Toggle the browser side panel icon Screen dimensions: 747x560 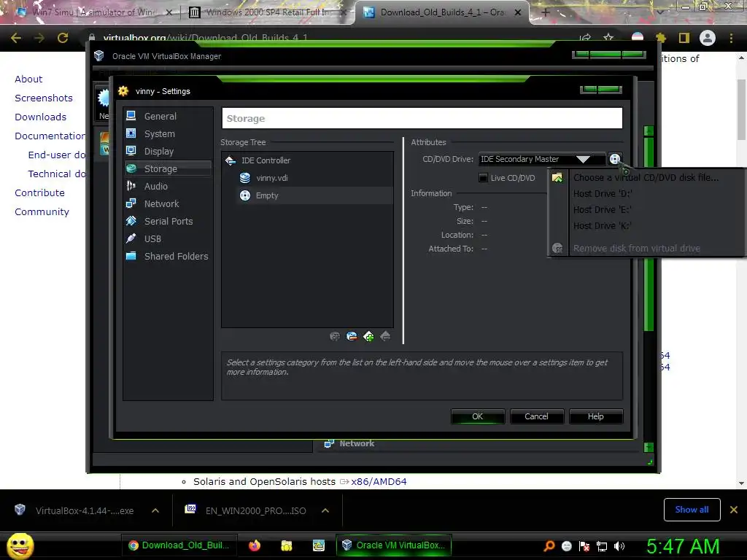click(684, 38)
